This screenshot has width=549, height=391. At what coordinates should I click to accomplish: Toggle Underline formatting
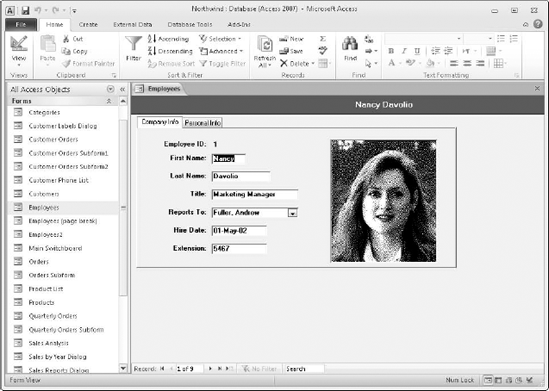point(417,51)
